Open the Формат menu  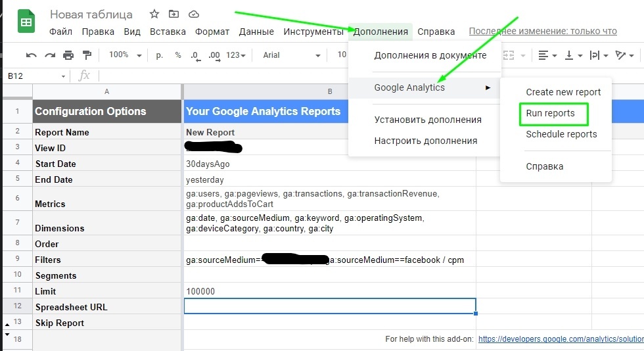click(x=212, y=32)
